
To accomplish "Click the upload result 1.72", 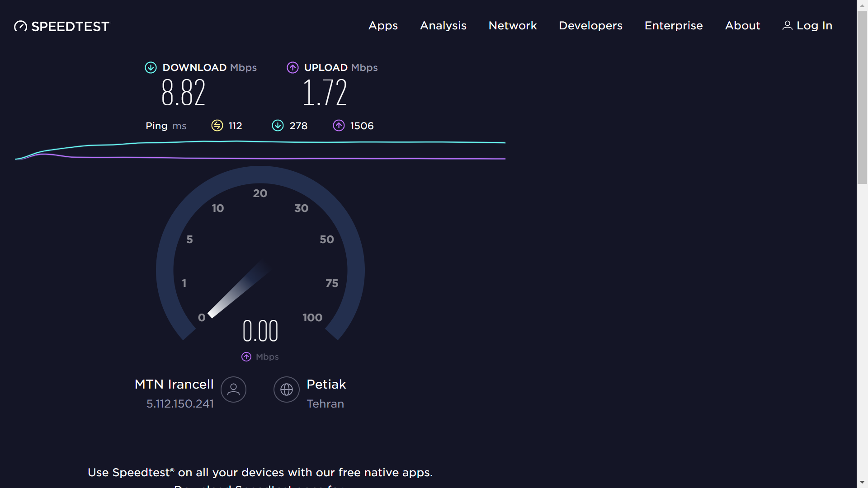I will tap(325, 93).
